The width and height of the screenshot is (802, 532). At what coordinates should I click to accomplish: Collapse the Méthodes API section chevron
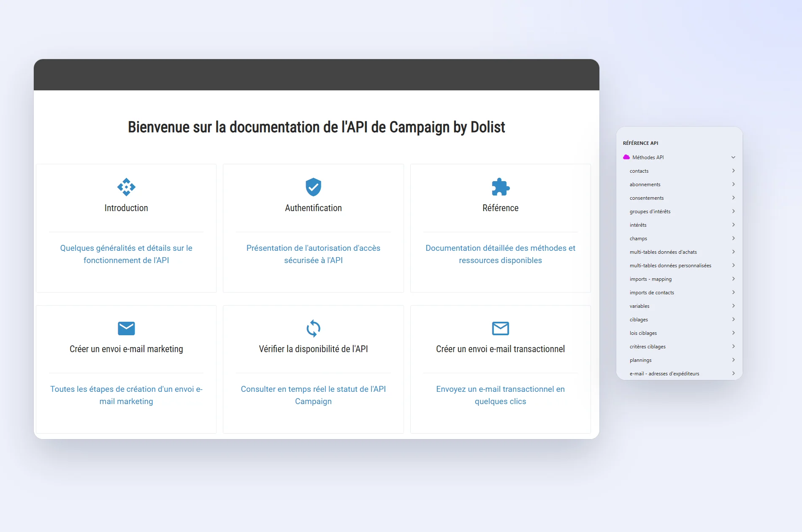pyautogui.click(x=733, y=157)
